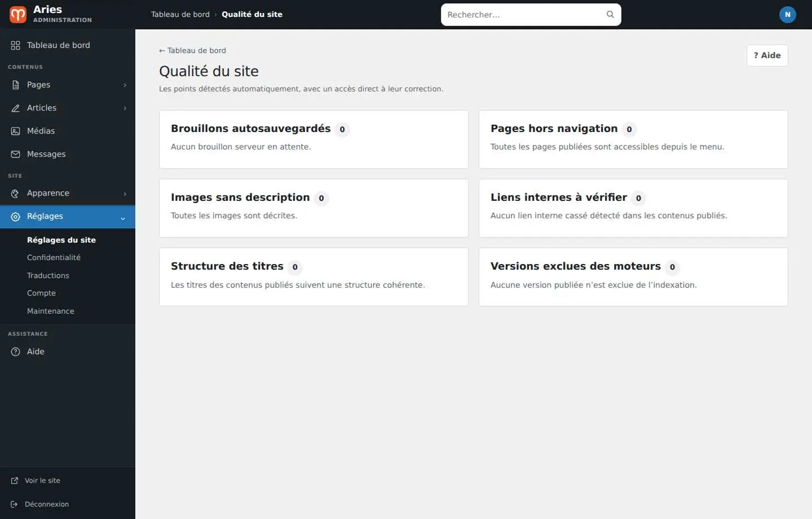Click count badge beside Structure des titres
This screenshot has width=812, height=519.
(295, 267)
